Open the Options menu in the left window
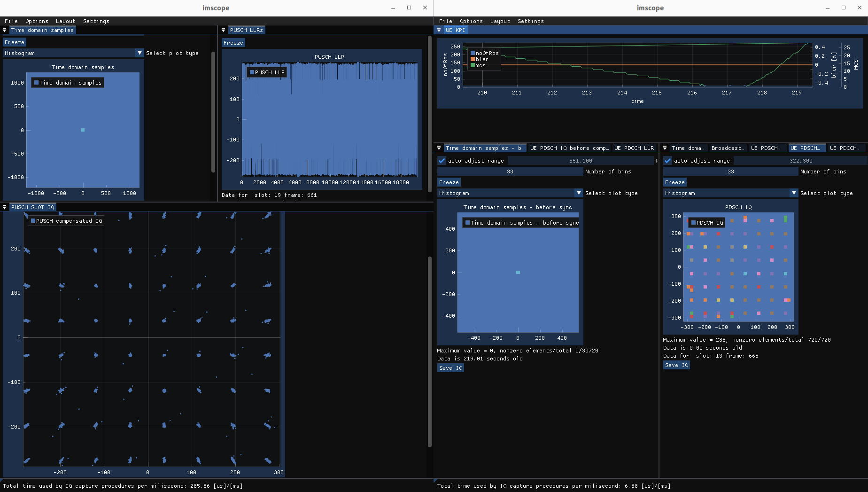Image resolution: width=868 pixels, height=492 pixels. (37, 21)
